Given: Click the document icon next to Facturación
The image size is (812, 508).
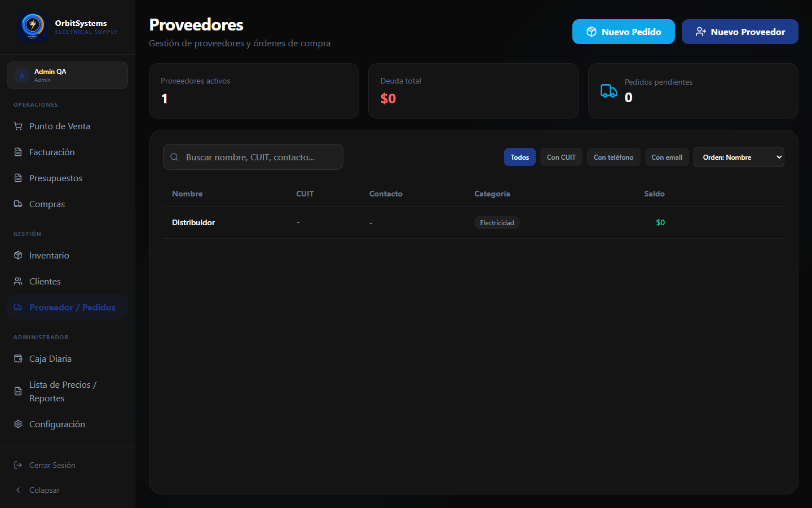Looking at the screenshot, I should click(18, 152).
